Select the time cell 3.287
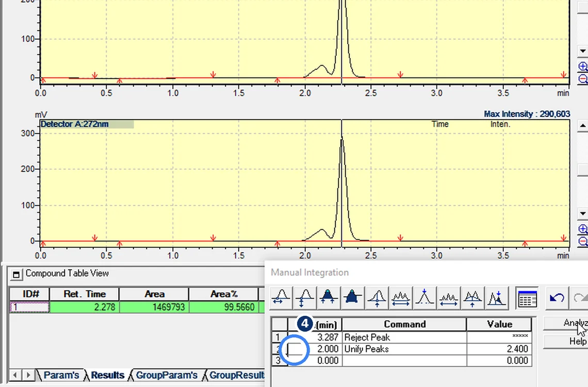This screenshot has width=588, height=387. coord(315,337)
